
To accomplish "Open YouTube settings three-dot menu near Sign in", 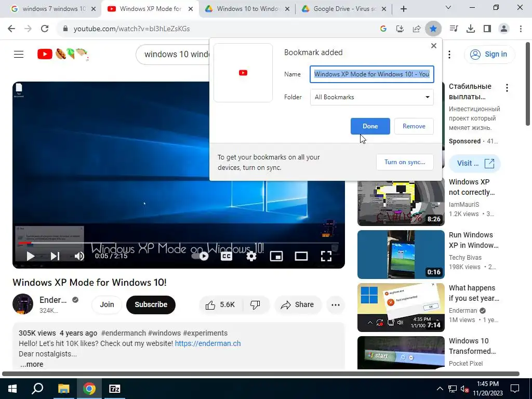I will pos(449,54).
